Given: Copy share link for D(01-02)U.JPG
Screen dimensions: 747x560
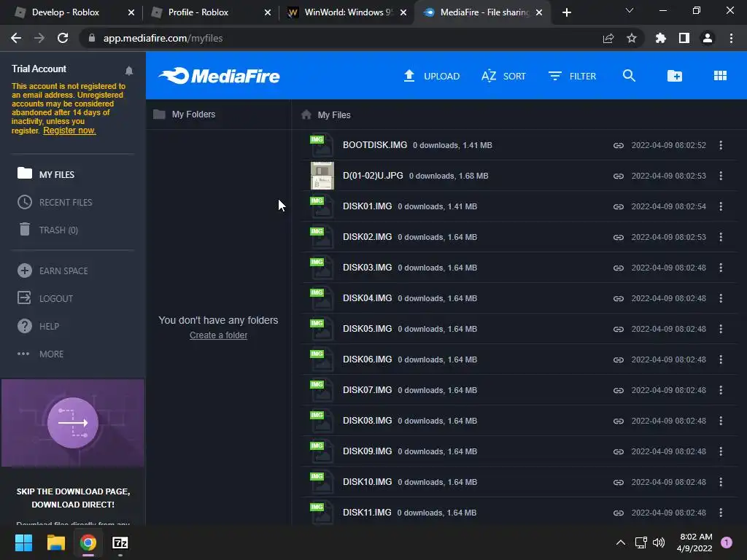Looking at the screenshot, I should pos(619,176).
